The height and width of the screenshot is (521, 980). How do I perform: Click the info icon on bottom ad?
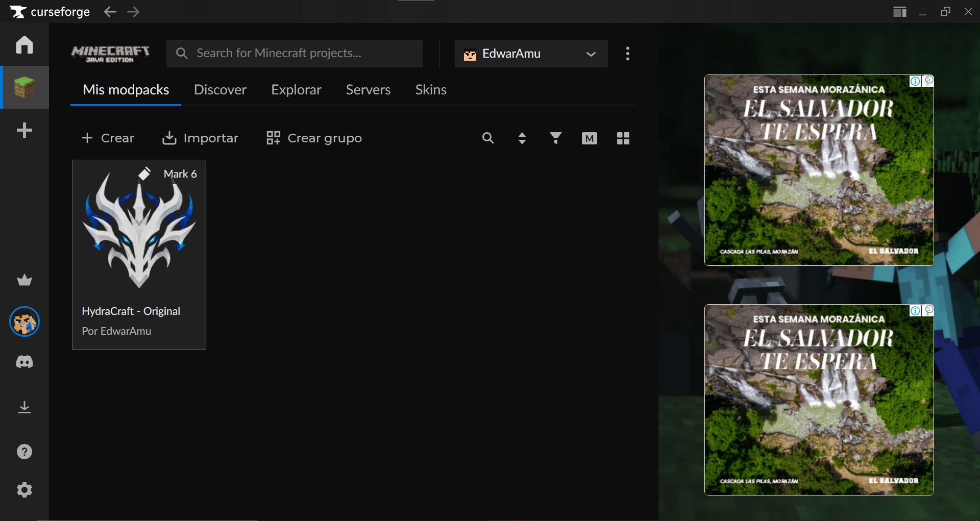916,311
